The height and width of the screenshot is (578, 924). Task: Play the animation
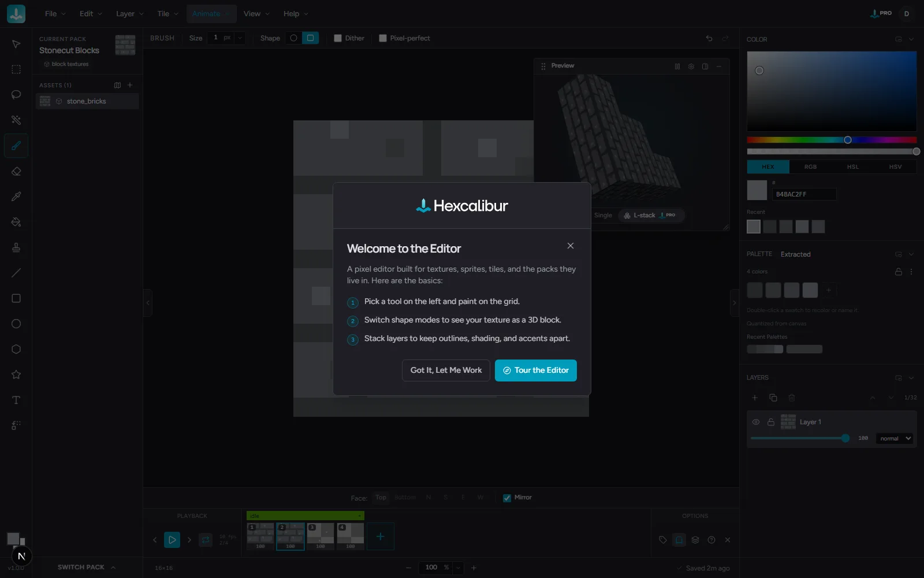pos(172,540)
